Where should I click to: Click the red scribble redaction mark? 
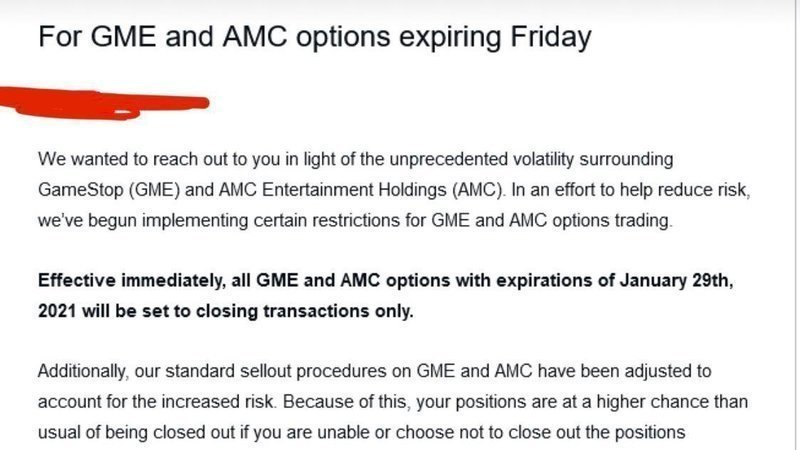(x=104, y=104)
